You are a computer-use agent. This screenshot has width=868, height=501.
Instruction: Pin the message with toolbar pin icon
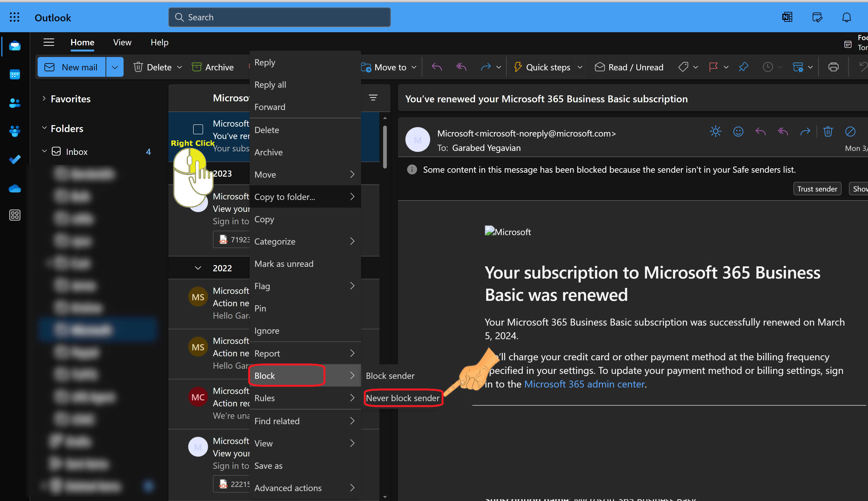[743, 67]
